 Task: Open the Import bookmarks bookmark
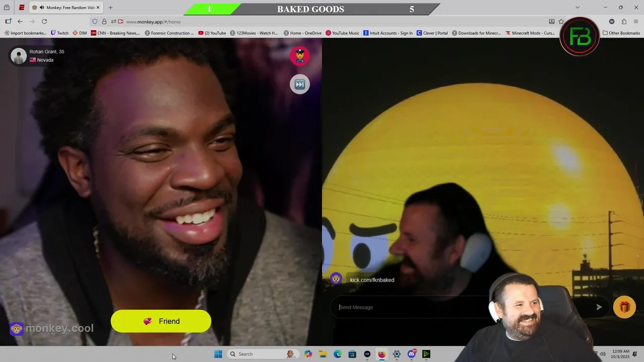pyautogui.click(x=25, y=33)
